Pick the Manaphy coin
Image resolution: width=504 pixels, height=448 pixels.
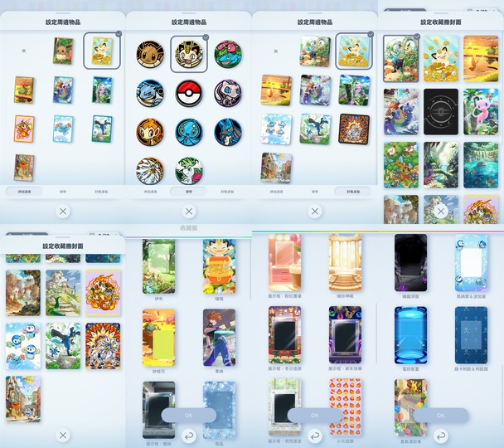189,132
